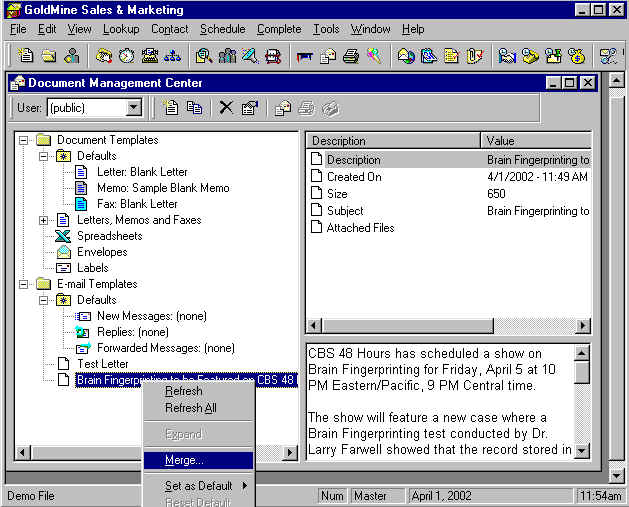Collapse the Document Templates tree node
The width and height of the screenshot is (629, 507).
coord(24,140)
